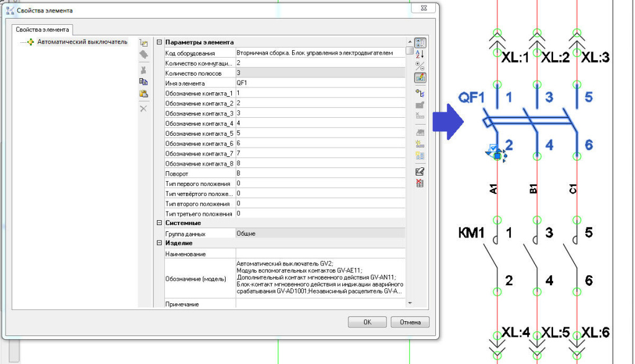
Task: Click the categorized view icon in right toolbar
Action: point(420,43)
